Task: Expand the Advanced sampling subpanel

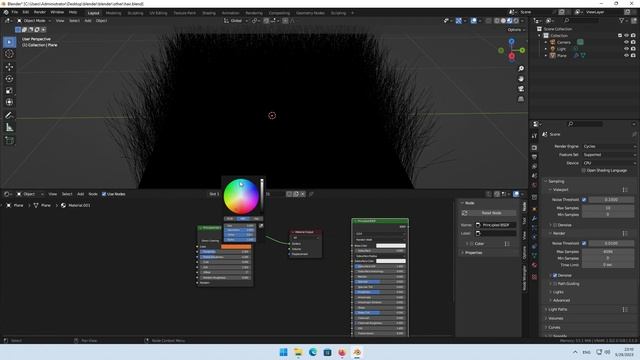Action: [x=561, y=300]
